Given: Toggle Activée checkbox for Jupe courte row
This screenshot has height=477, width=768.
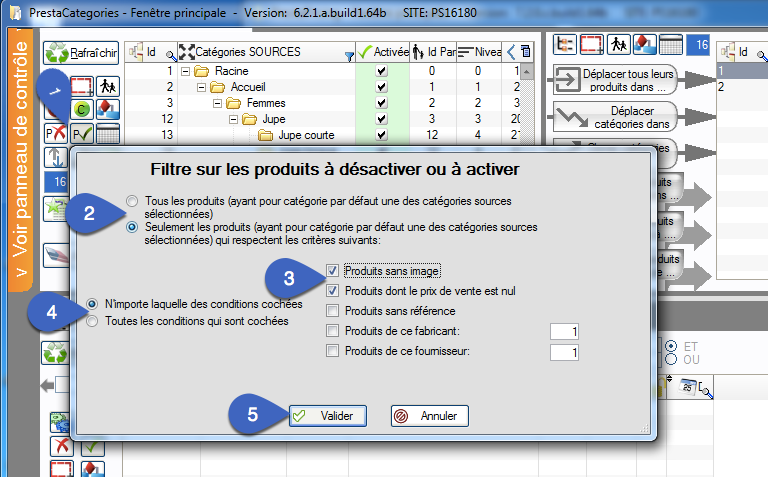Looking at the screenshot, I should [382, 135].
